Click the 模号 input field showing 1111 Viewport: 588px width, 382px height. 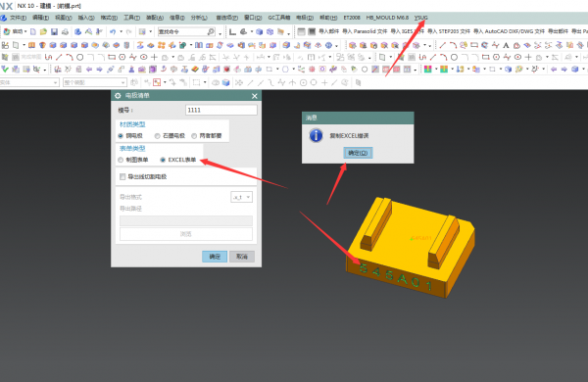click(221, 110)
